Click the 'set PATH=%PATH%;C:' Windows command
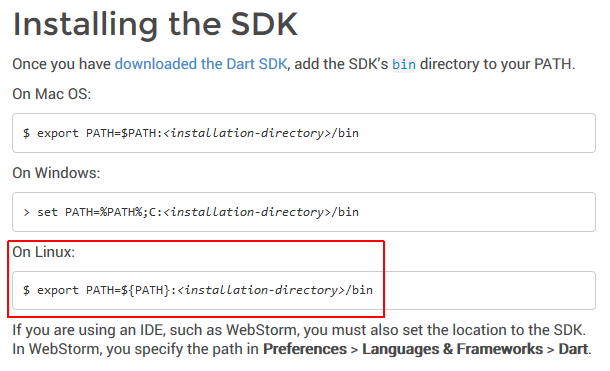610x371 pixels. (191, 212)
